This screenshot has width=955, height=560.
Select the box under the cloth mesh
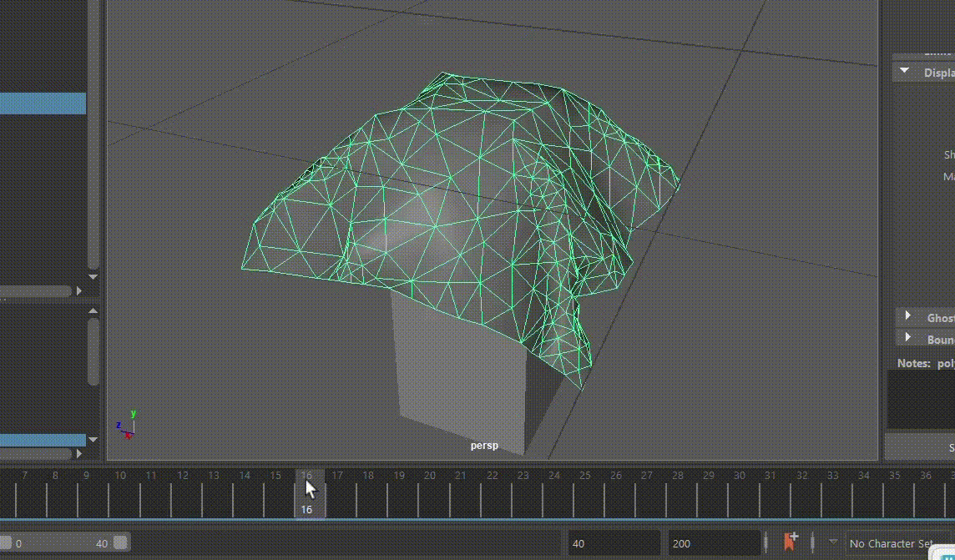click(459, 376)
